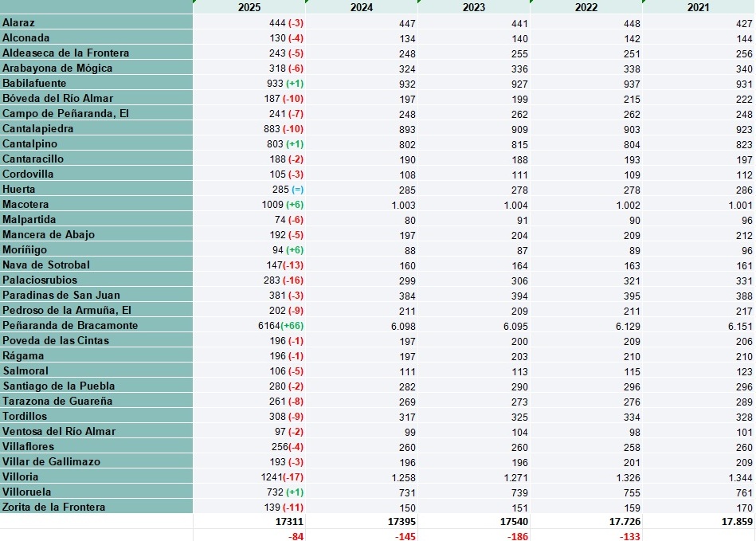Select the Alaraz row label
This screenshot has width=756, height=541.
[x=96, y=23]
